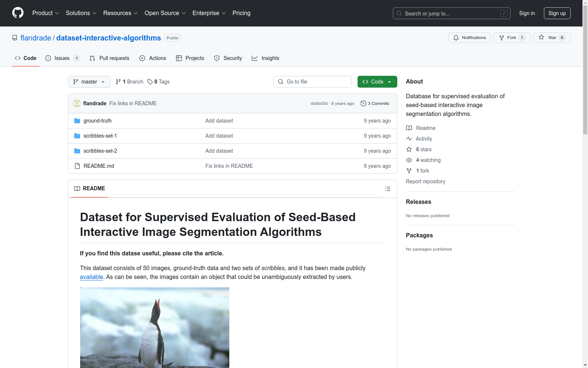Click the ground-truth folder icon

coord(77,120)
